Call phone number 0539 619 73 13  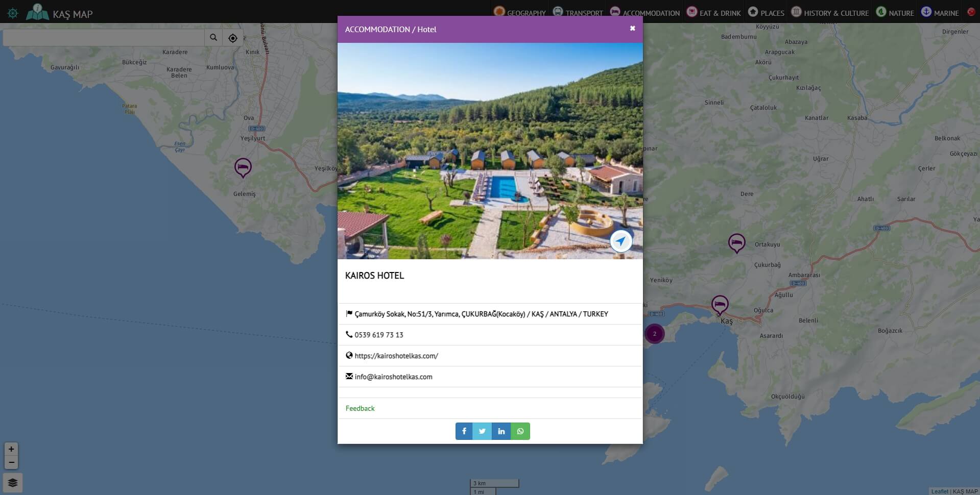pos(379,335)
